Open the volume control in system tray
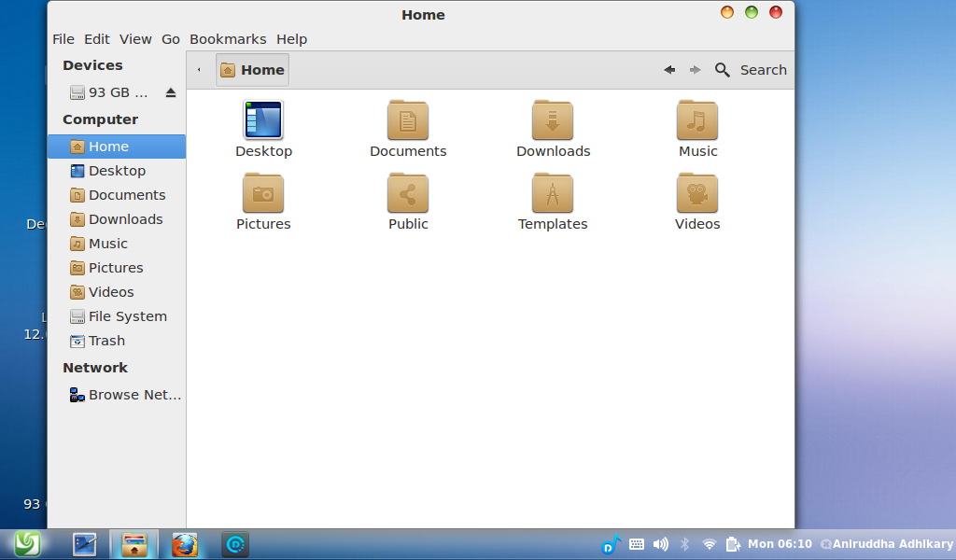Screen dimensions: 956x560 point(661,544)
